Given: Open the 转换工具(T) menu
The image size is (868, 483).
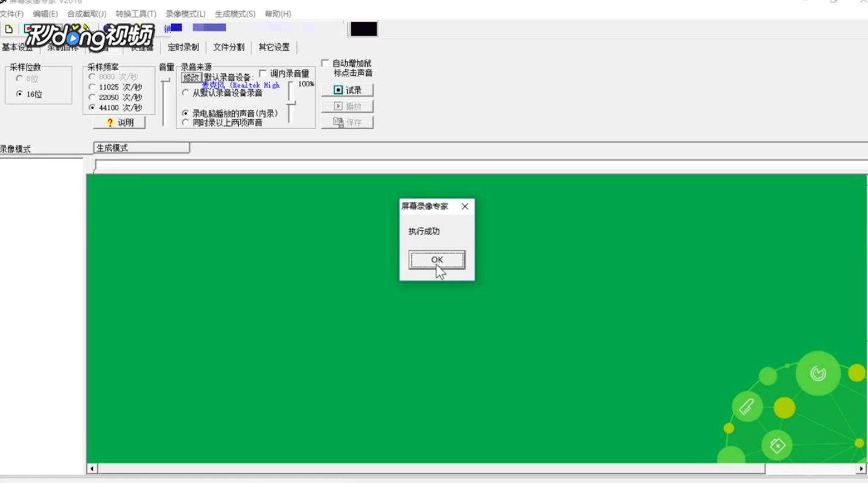Looking at the screenshot, I should (136, 14).
